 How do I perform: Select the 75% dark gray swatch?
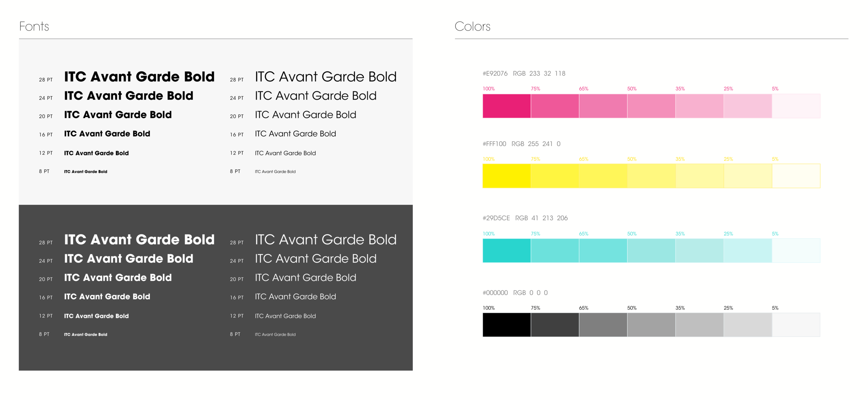[x=555, y=325]
